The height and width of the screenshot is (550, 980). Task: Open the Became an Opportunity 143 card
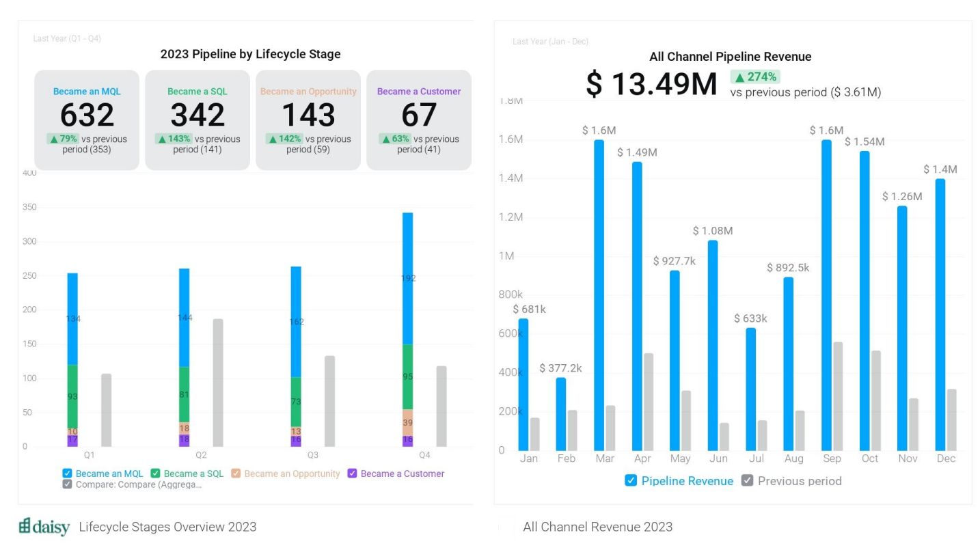coord(308,120)
